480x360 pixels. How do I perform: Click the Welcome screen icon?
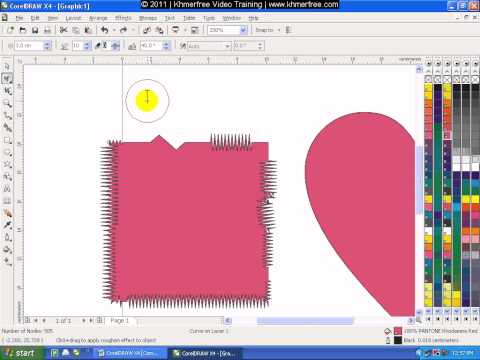(x=195, y=30)
